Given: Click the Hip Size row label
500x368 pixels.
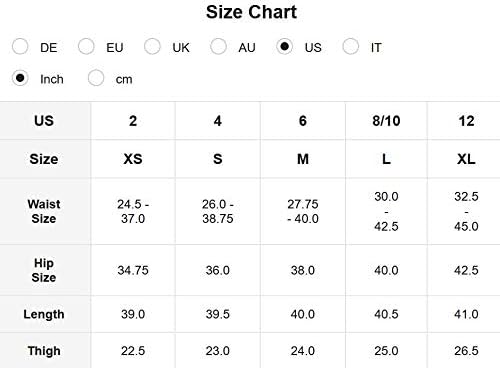Looking at the screenshot, I should point(44,270).
